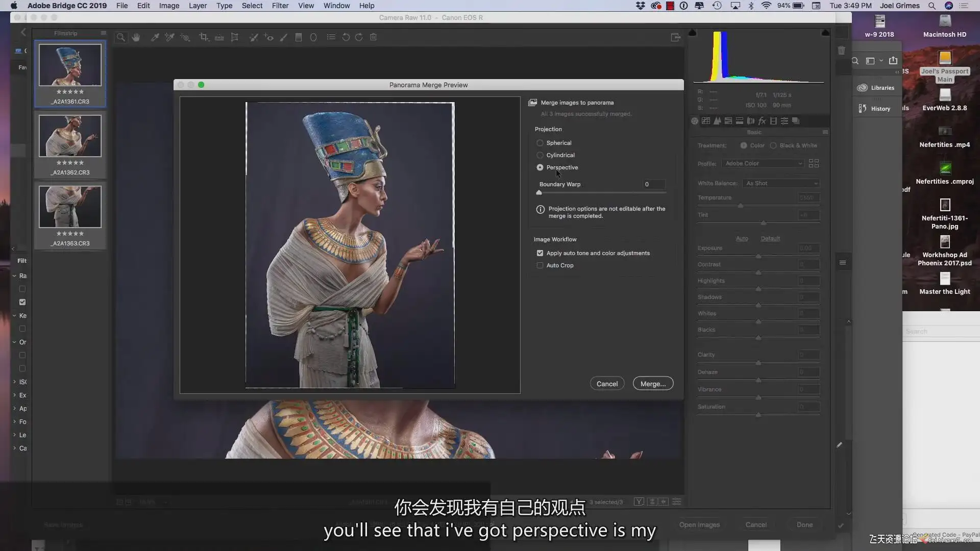
Task: Toggle highlight clipping warning on histogram
Action: [x=825, y=33]
